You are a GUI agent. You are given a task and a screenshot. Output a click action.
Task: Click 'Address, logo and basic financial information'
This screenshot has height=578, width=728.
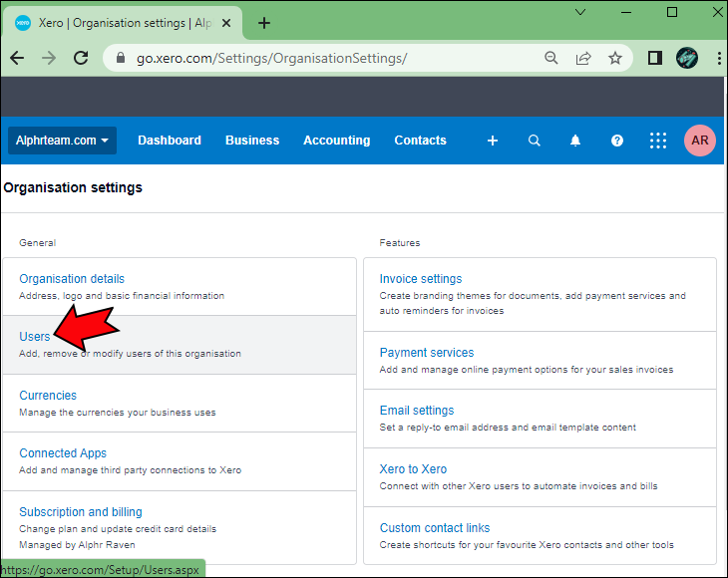[x=122, y=296]
